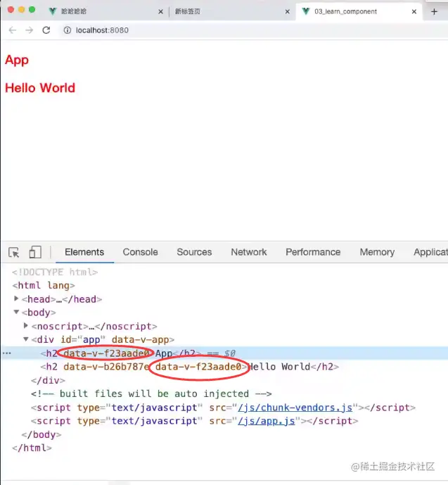Collapse the div id app node
Viewport: 448px width, 485px height.
click(x=26, y=339)
